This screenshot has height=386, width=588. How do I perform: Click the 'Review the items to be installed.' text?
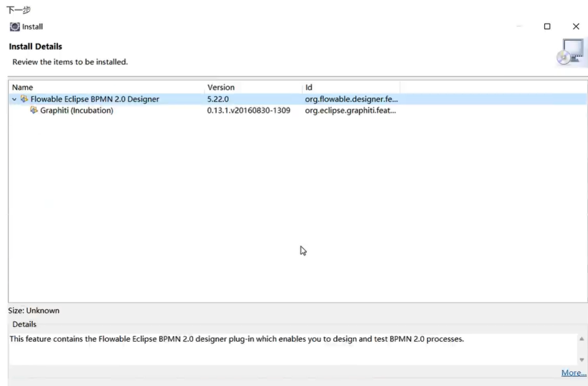click(70, 62)
